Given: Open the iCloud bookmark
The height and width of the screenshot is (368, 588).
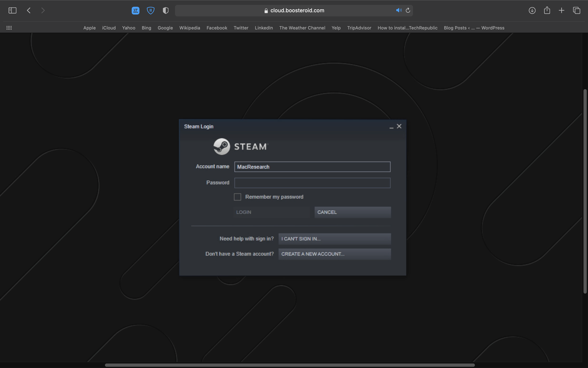Looking at the screenshot, I should [109, 28].
